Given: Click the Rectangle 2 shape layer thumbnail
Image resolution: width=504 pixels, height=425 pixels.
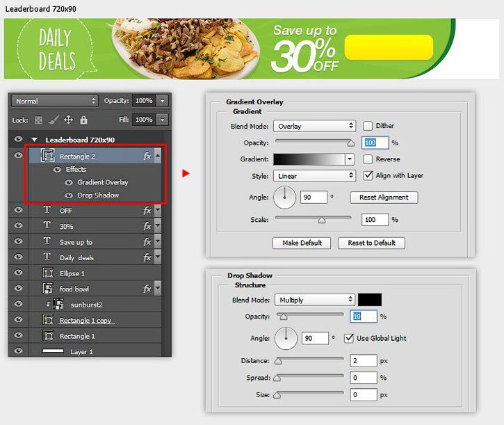Looking at the screenshot, I should click(x=48, y=156).
